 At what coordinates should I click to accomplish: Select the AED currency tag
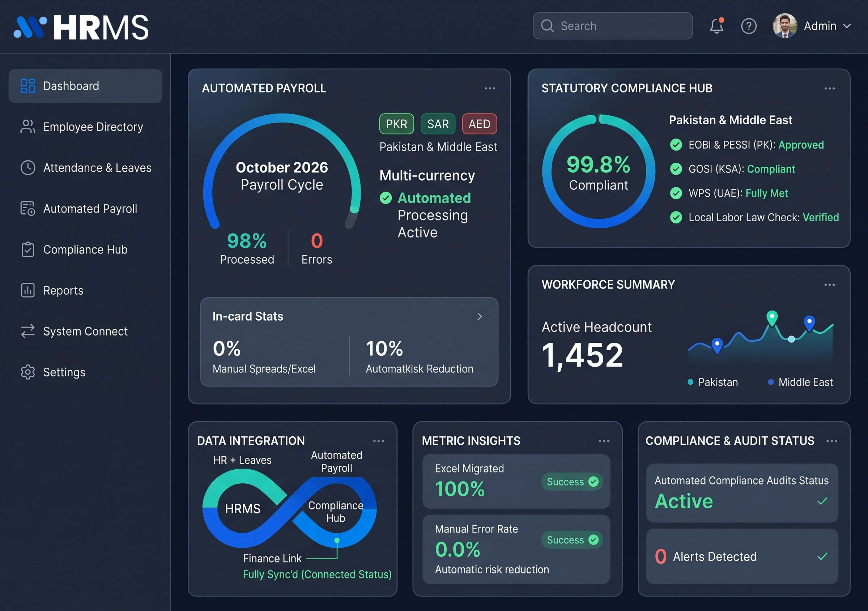coord(479,124)
